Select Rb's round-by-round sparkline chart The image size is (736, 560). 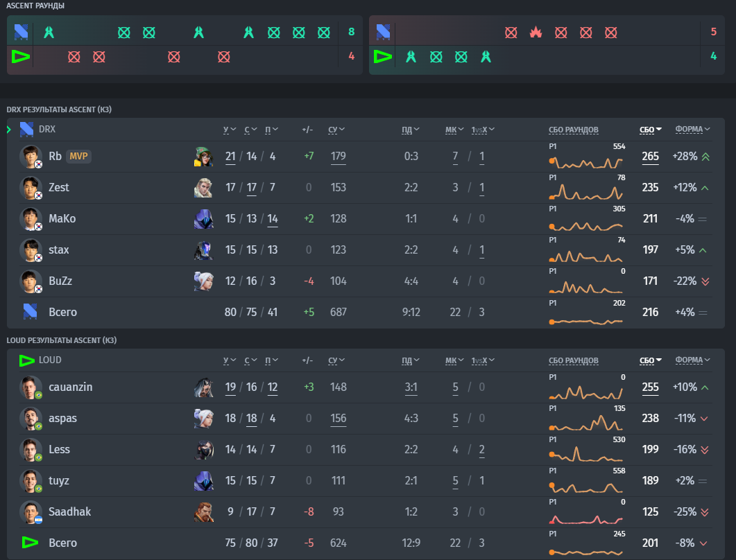[585, 162]
